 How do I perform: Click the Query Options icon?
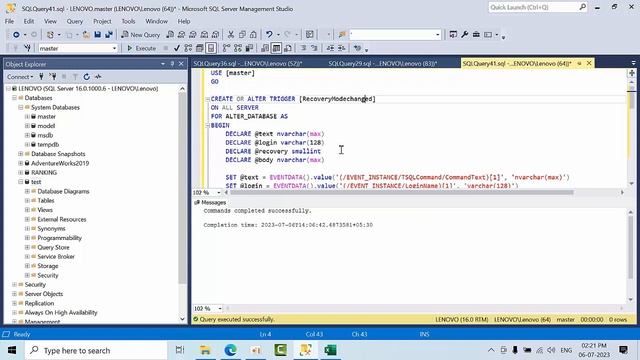pos(199,48)
